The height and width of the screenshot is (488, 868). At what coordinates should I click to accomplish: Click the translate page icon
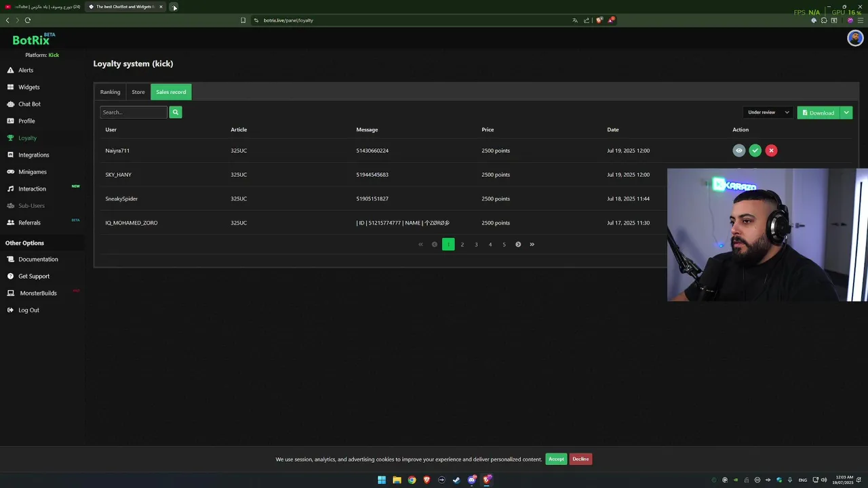[x=575, y=20]
